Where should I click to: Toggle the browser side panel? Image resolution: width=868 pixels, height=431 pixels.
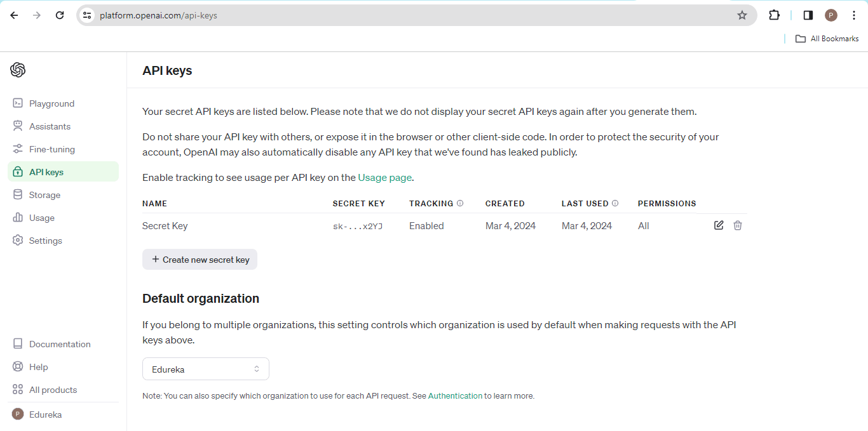coord(808,15)
